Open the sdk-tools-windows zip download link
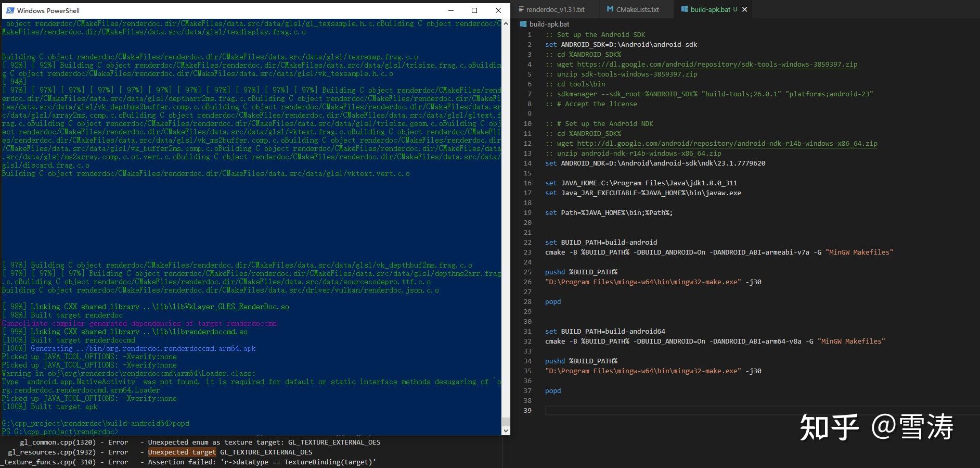 pos(717,65)
